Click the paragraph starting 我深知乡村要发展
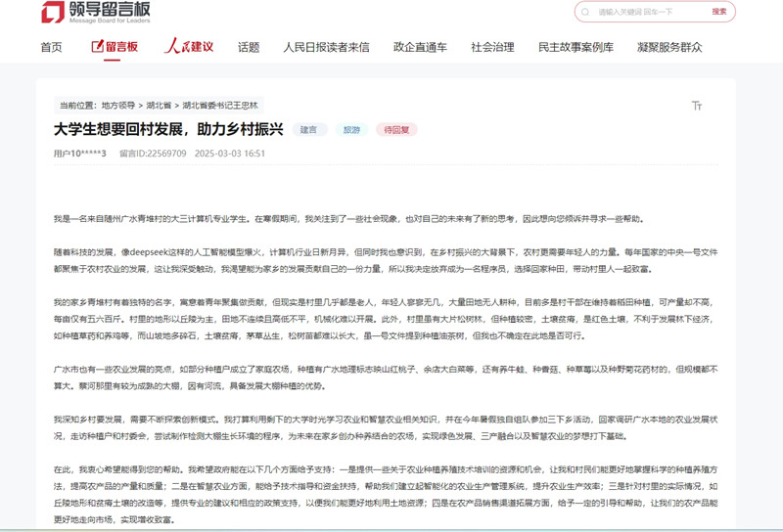The image size is (783, 532). tap(386, 427)
